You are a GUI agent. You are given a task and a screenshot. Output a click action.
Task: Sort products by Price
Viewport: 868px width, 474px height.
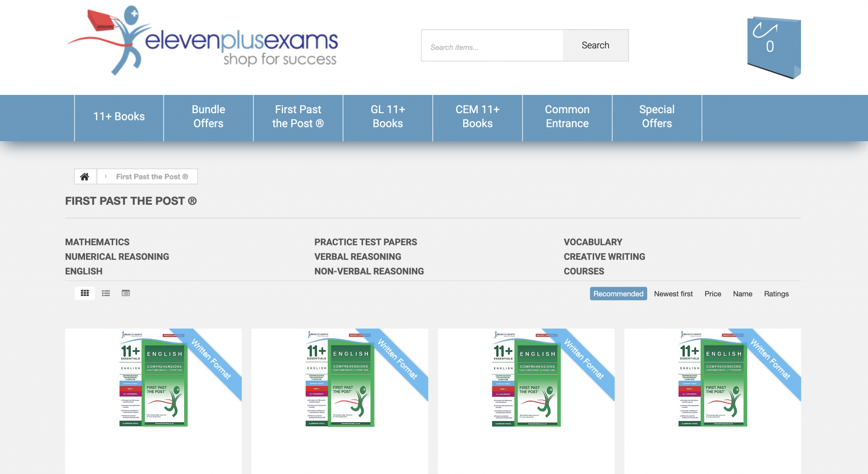pos(712,293)
